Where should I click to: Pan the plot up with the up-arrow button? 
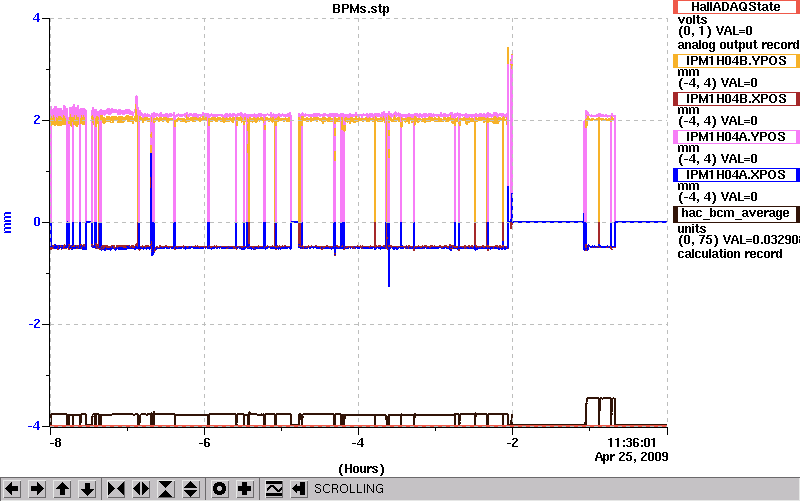coord(62,489)
